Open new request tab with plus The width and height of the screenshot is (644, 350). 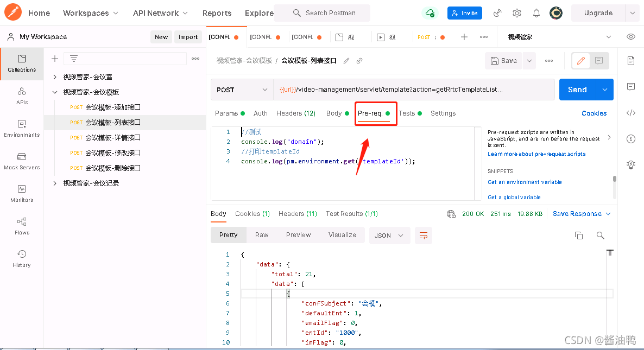[464, 37]
